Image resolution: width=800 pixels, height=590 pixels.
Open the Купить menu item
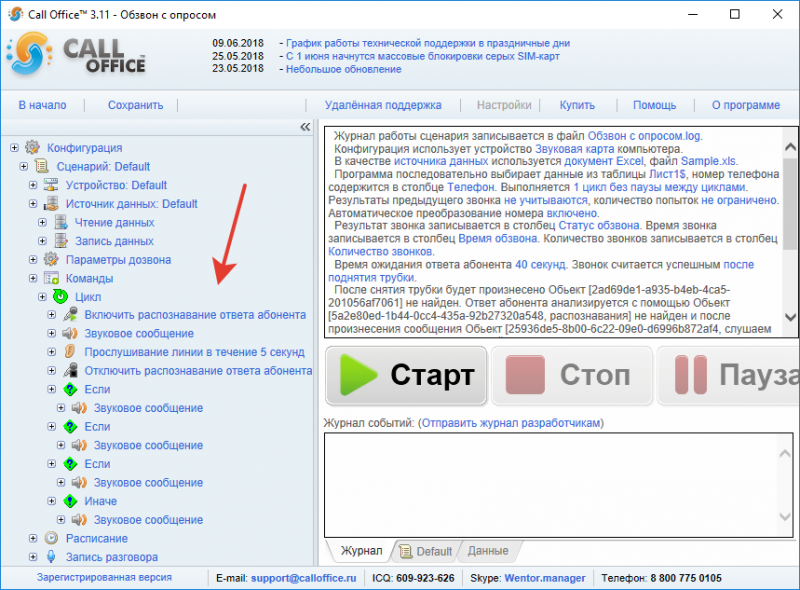[x=577, y=105]
